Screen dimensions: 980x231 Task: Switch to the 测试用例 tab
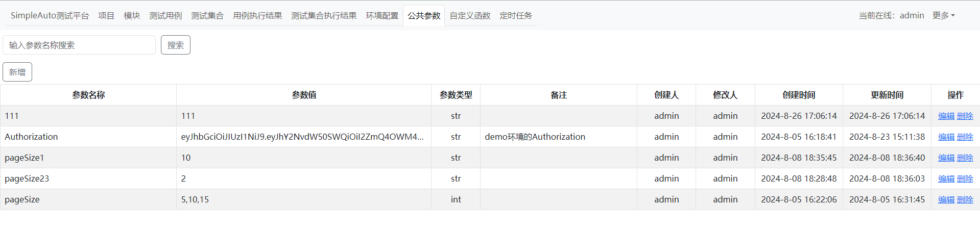coord(165,16)
